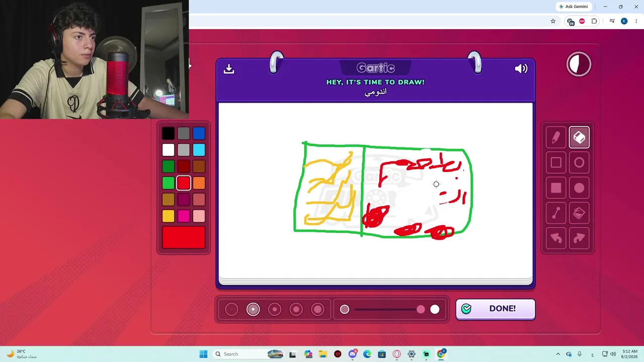Click the red ABP extension icon
This screenshot has width=644, height=362.
[582, 21]
